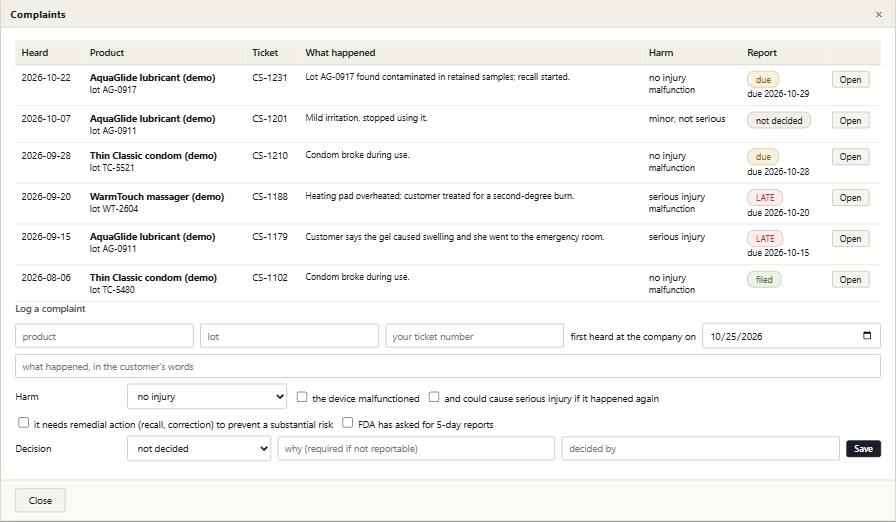Image resolution: width=896 pixels, height=522 pixels.
Task: Check 'the device malfunctioned' box
Action: pyautogui.click(x=302, y=397)
